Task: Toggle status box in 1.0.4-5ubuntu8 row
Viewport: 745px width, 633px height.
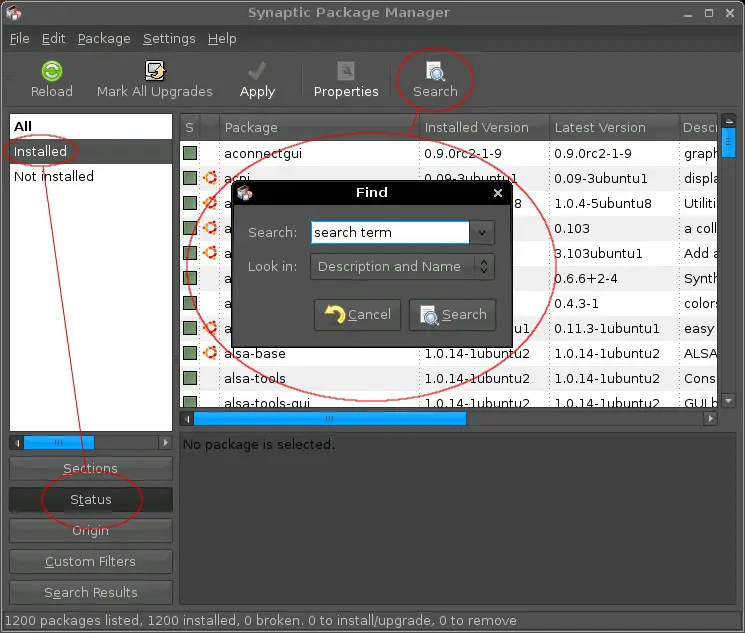Action: tap(190, 203)
